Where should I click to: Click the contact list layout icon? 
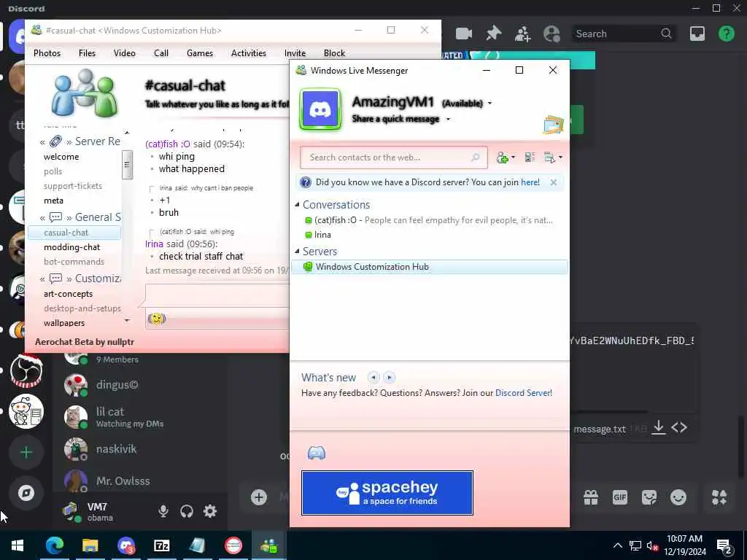530,157
